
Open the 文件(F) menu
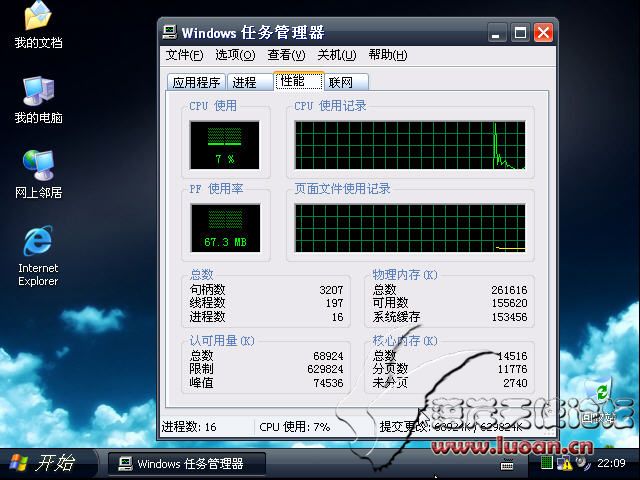(184, 55)
